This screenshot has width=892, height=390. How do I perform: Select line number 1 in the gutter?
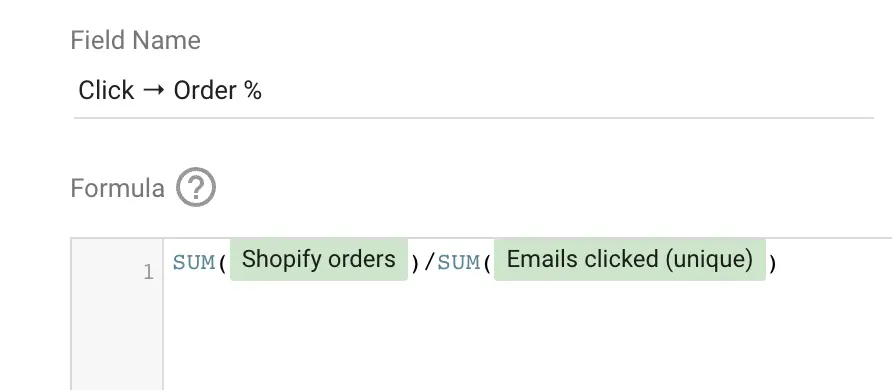[148, 272]
